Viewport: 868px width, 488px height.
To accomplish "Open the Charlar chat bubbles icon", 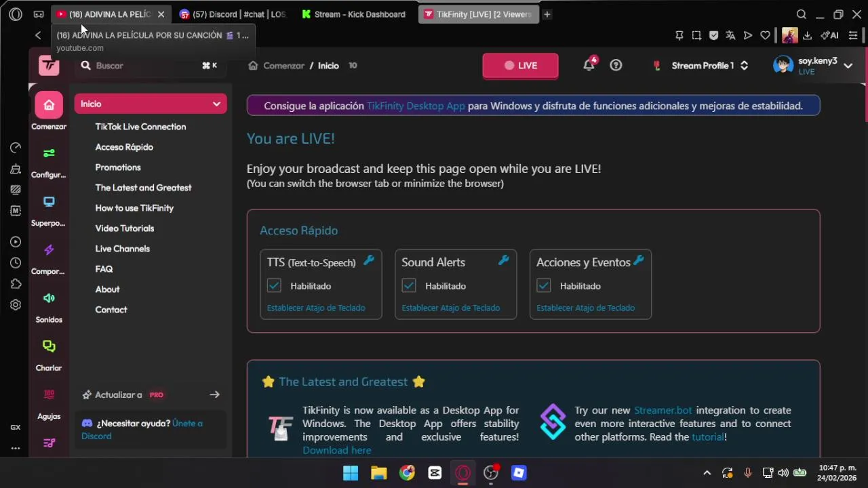I will click(49, 346).
